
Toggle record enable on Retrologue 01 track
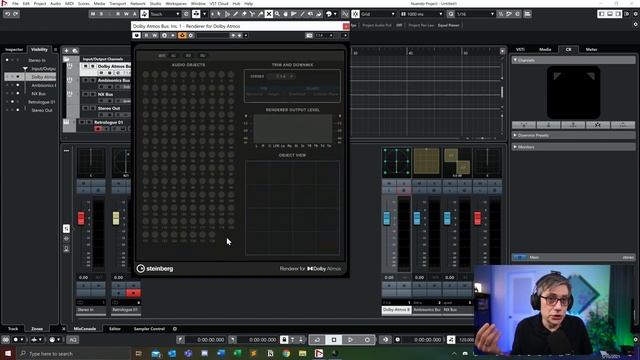click(x=98, y=129)
